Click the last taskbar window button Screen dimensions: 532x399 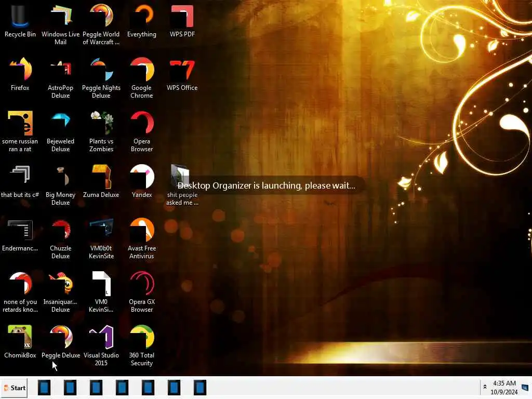pyautogui.click(x=200, y=388)
